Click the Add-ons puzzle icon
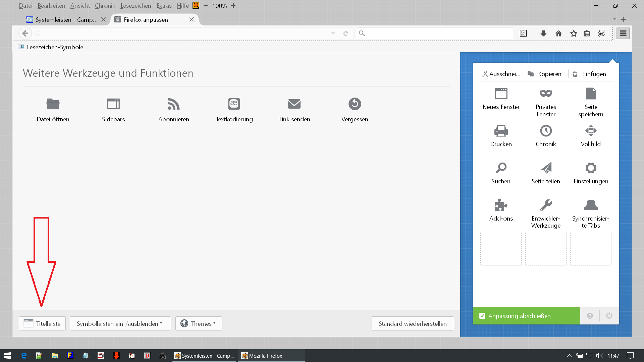Screen dimensions: 644x362 [x=501, y=205]
